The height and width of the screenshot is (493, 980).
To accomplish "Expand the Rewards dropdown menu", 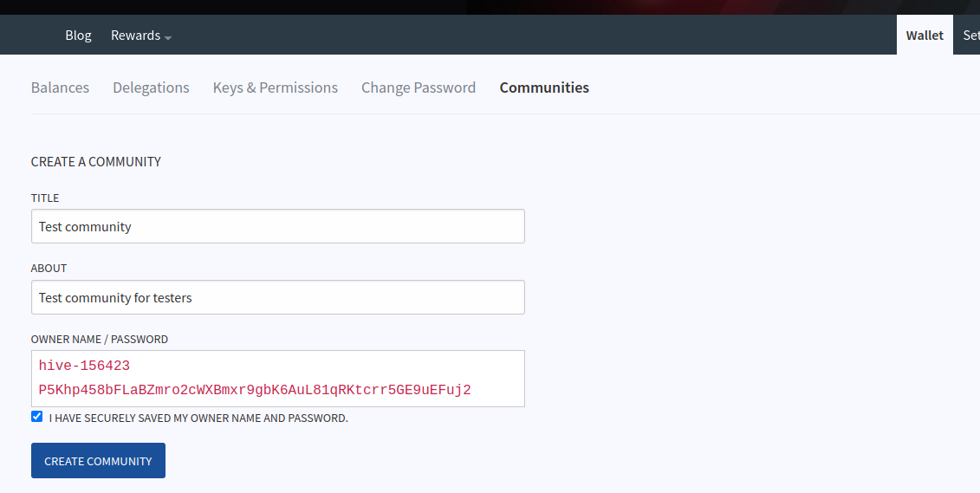I will coord(136,36).
